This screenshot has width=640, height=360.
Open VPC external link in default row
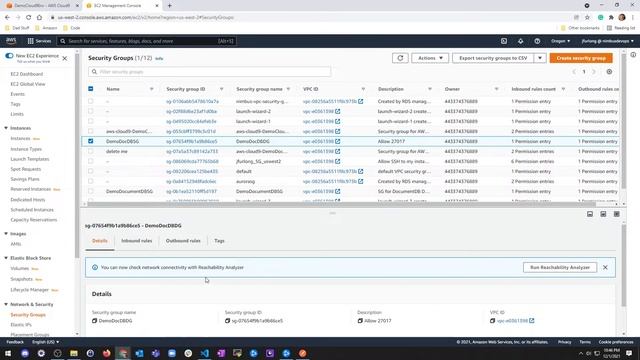(x=360, y=171)
